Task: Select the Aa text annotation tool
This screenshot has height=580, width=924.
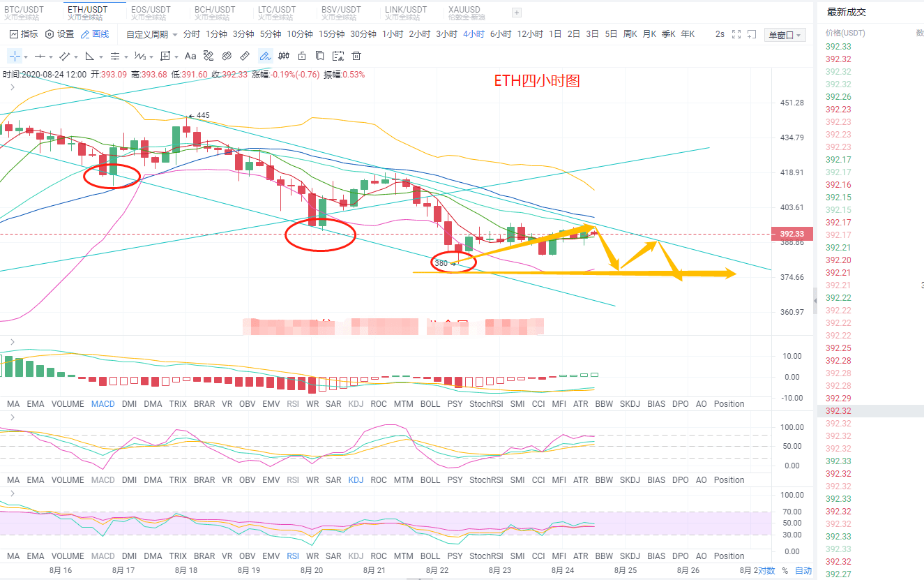Action: 190,56
